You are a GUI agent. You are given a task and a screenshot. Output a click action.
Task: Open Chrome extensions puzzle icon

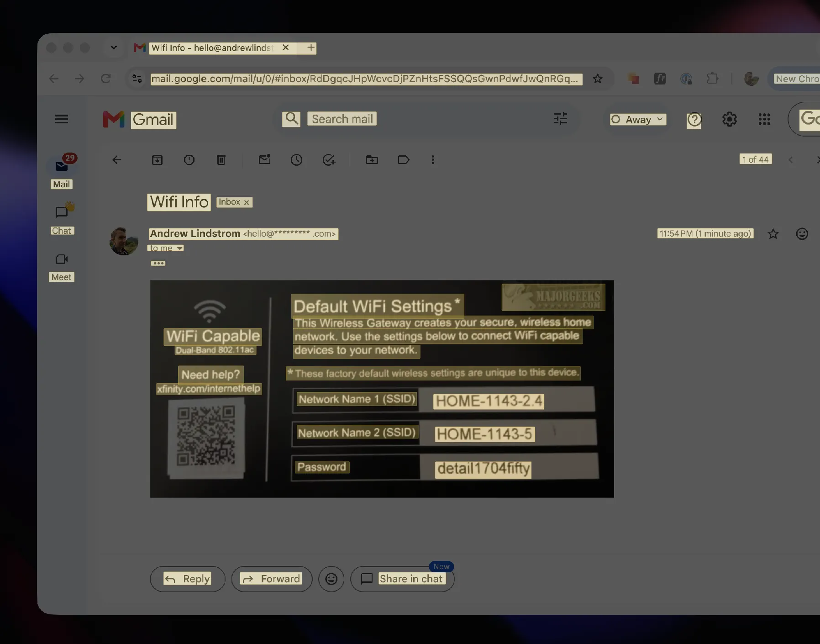point(712,79)
